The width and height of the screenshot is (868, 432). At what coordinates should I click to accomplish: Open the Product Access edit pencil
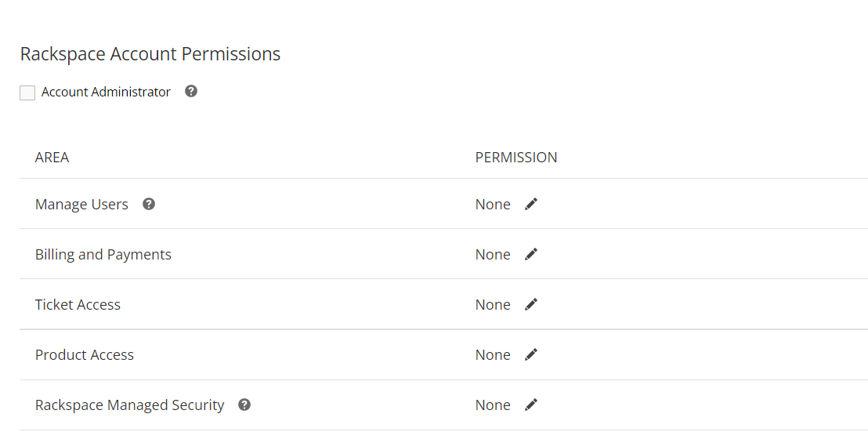[x=531, y=354]
